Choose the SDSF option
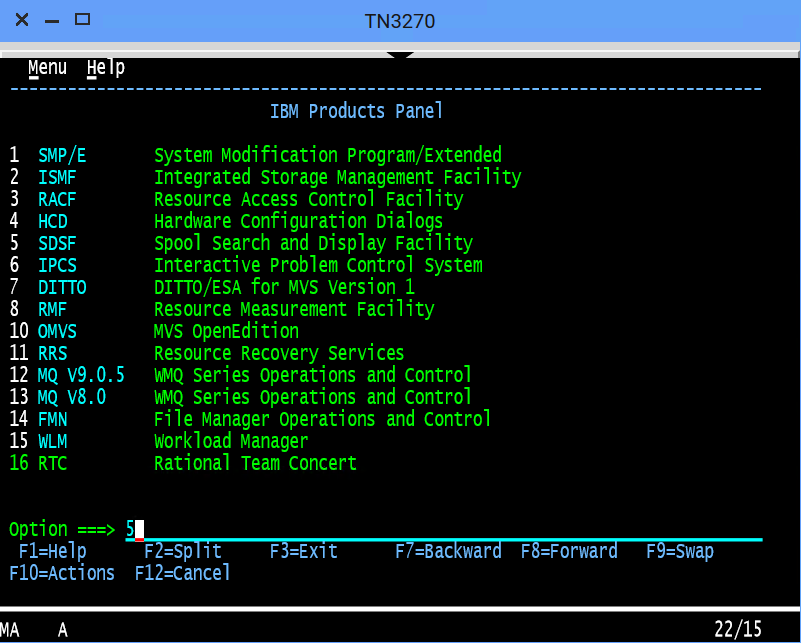The width and height of the screenshot is (801, 643). (x=57, y=244)
